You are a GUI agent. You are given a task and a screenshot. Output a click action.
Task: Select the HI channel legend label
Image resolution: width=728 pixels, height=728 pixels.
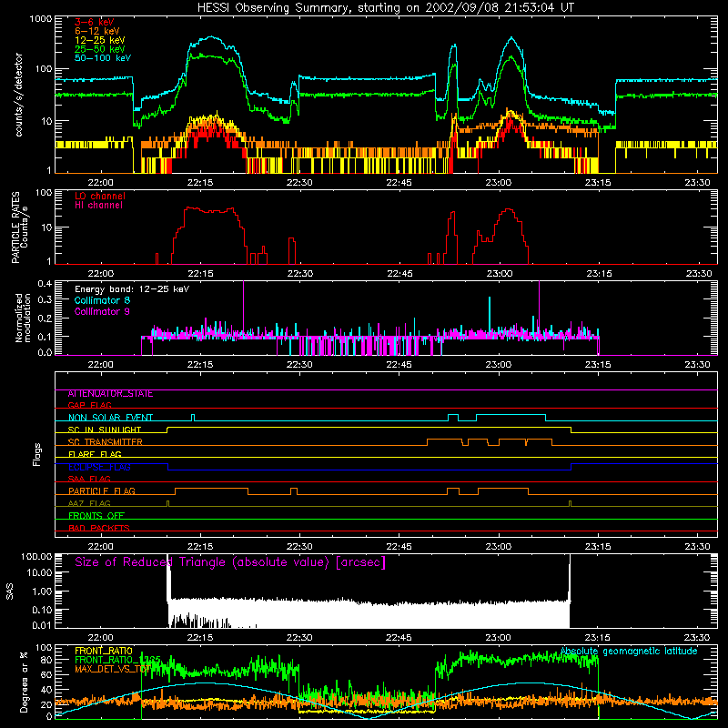pyautogui.click(x=98, y=205)
